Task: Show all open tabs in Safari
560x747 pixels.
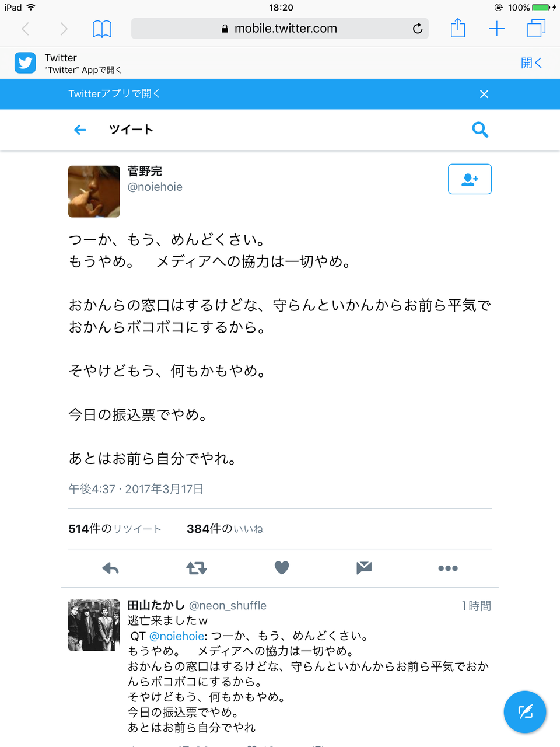Action: [x=536, y=29]
